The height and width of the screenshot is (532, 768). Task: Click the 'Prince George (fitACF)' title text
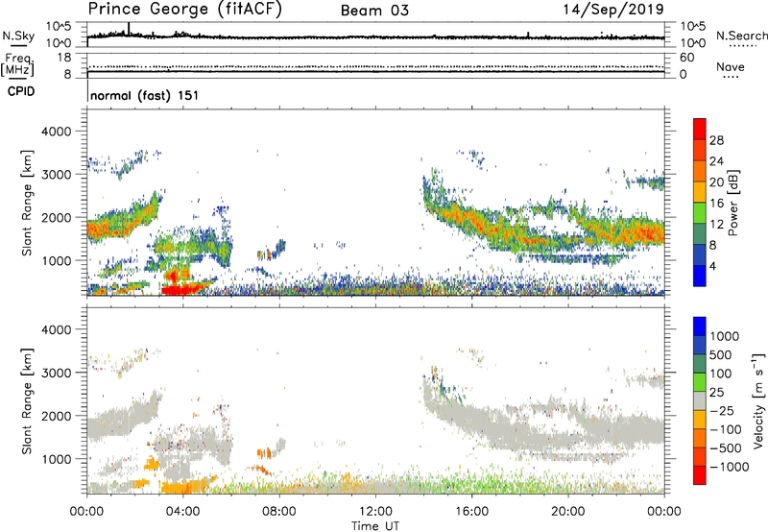(184, 10)
